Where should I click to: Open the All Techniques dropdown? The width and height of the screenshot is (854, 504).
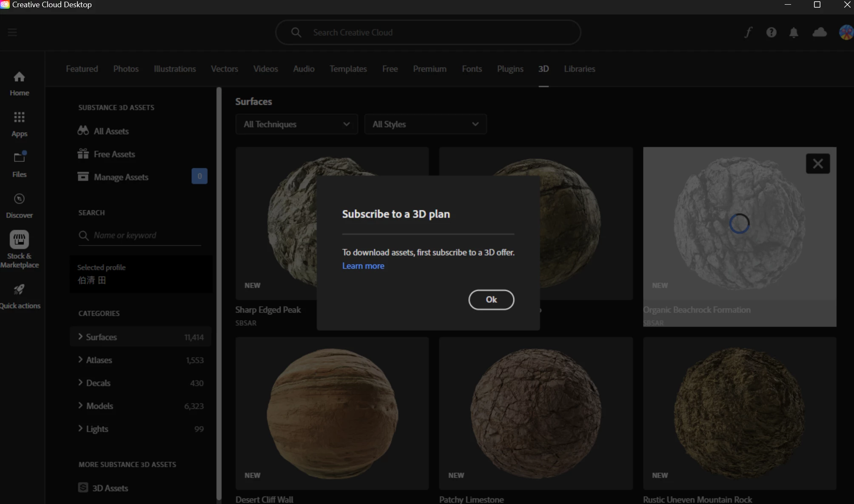[x=296, y=124]
